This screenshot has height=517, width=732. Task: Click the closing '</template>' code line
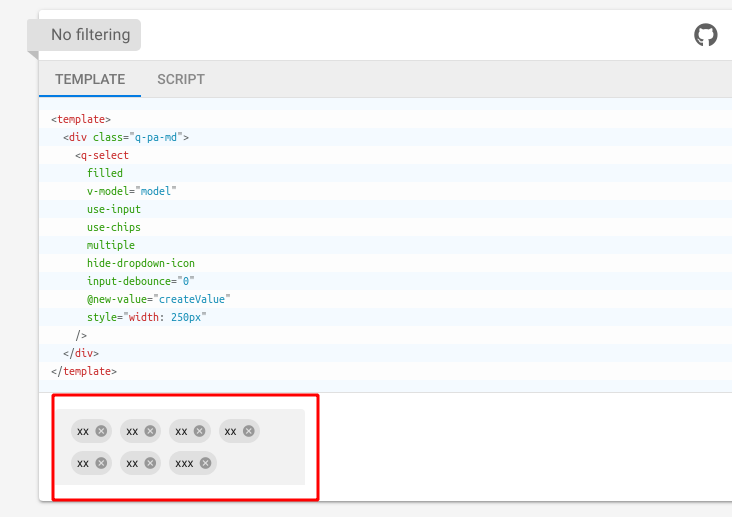click(x=84, y=371)
